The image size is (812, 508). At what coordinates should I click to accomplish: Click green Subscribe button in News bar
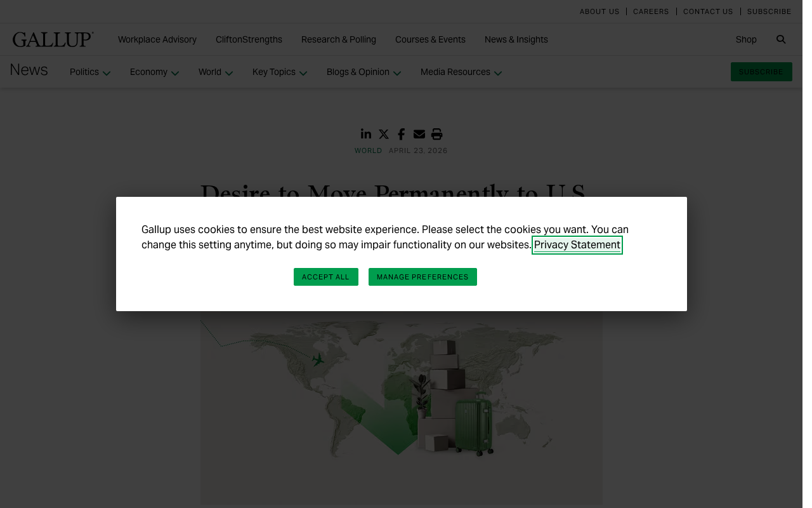761,72
